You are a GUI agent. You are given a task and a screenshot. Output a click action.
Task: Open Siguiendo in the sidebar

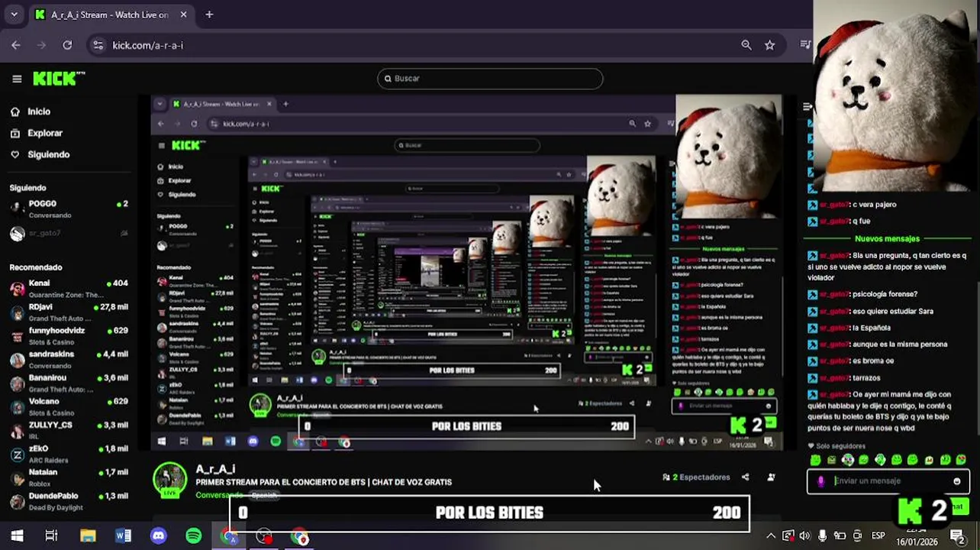(48, 154)
